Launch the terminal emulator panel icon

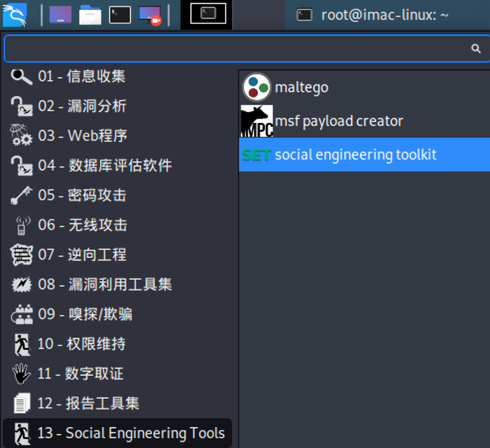tap(120, 15)
